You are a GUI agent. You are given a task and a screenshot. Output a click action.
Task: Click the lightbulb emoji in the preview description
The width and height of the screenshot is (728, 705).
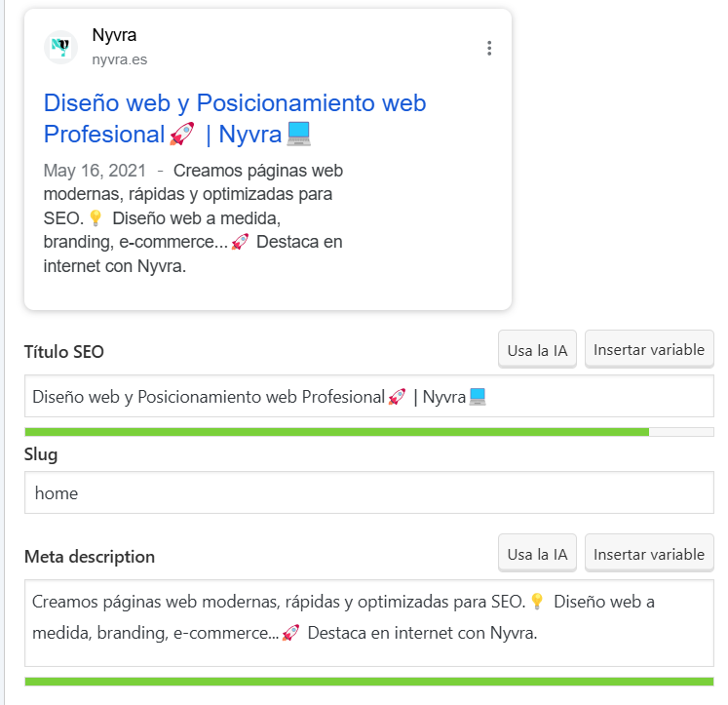96,217
